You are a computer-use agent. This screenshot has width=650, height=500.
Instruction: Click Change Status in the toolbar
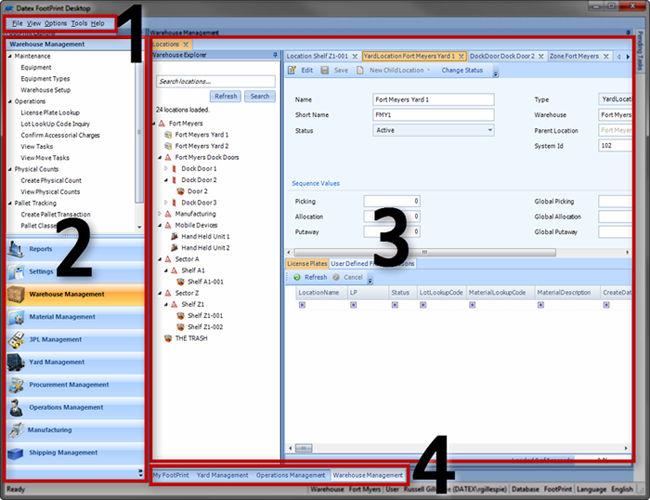[462, 70]
